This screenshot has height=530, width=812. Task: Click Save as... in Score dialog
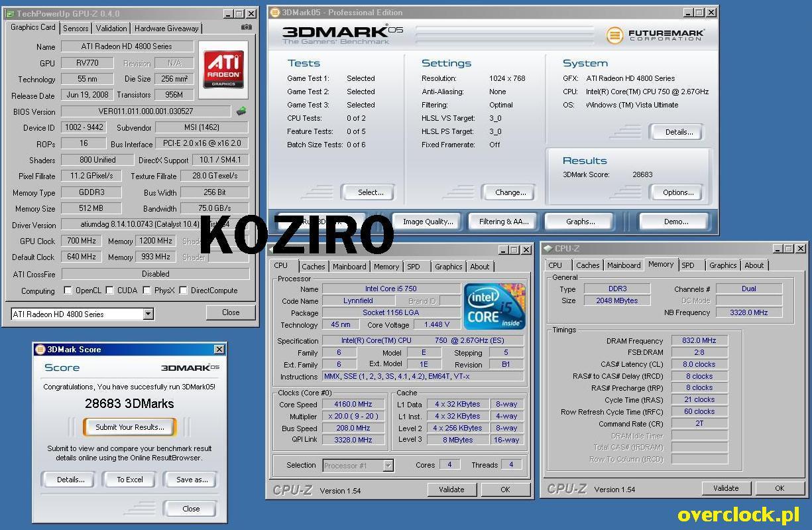pyautogui.click(x=192, y=480)
